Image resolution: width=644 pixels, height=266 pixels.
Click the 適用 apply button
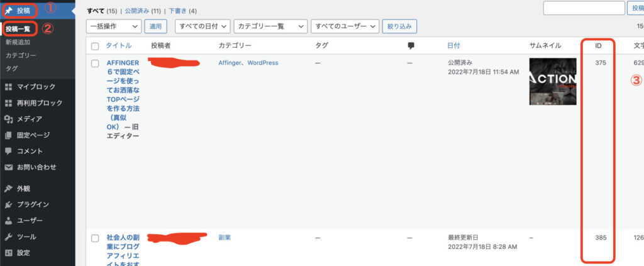coord(155,26)
